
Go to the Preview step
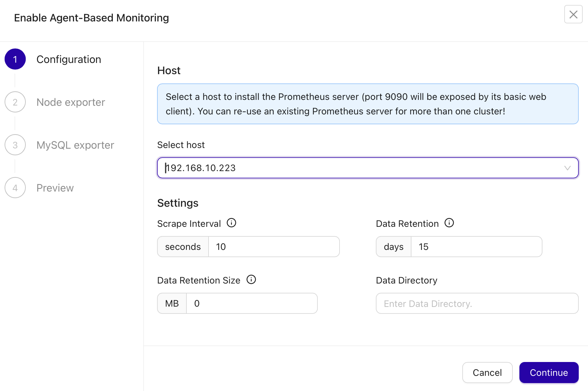55,188
